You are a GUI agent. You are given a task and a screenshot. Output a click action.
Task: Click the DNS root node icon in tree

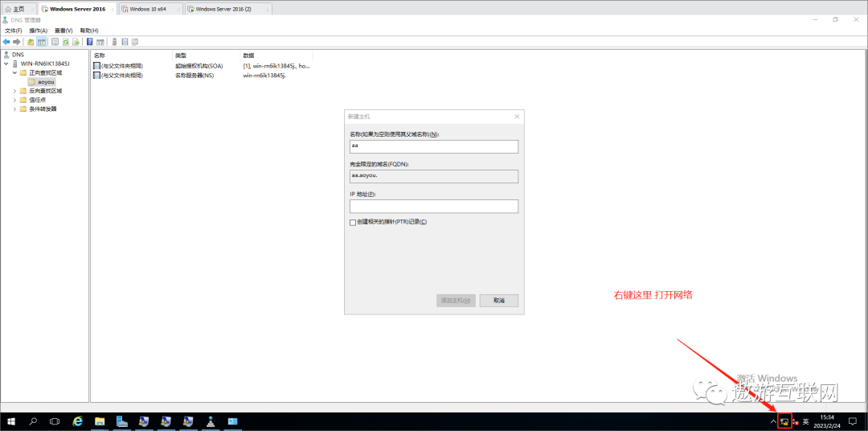6,55
